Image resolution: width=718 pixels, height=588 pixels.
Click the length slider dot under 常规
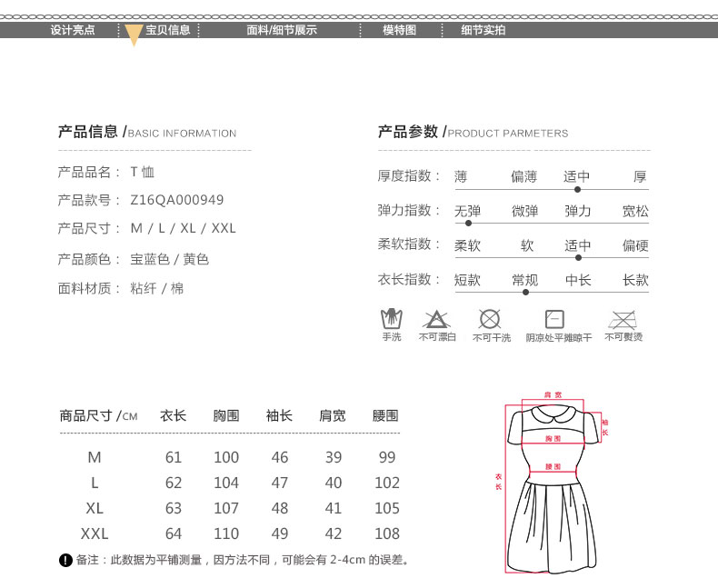(x=525, y=292)
